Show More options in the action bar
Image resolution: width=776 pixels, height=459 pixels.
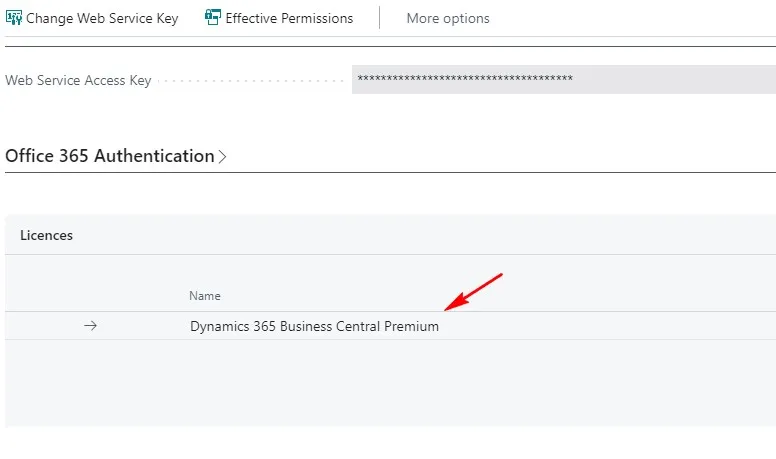pyautogui.click(x=448, y=18)
